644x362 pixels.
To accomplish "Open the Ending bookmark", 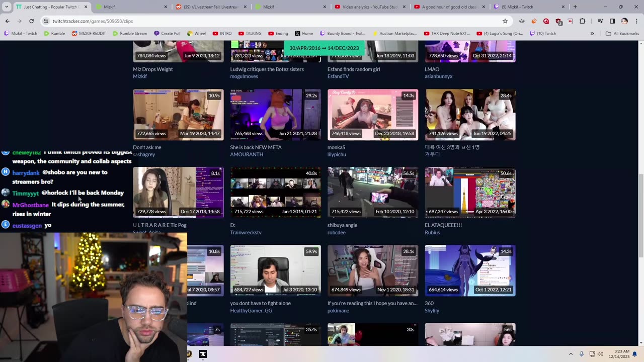I will coord(278,34).
